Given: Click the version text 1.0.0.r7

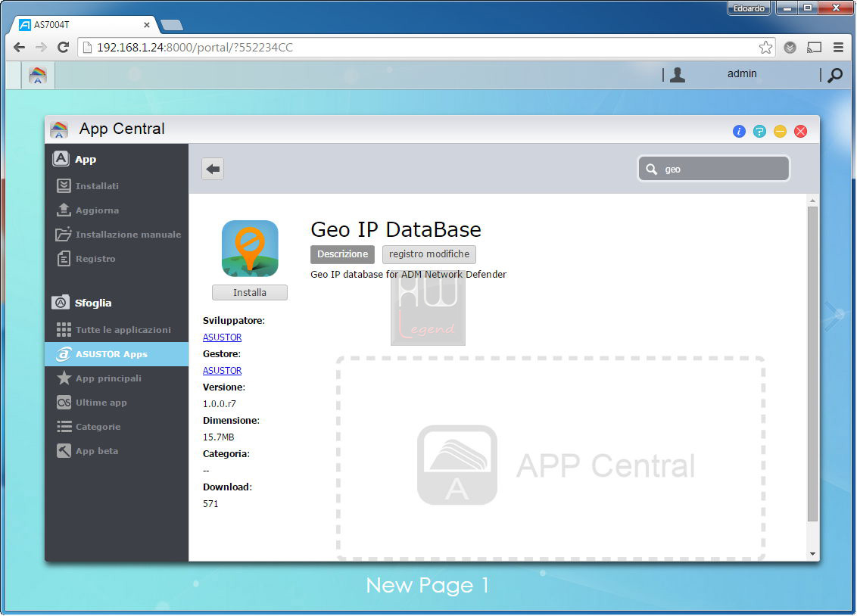Looking at the screenshot, I should coord(219,403).
